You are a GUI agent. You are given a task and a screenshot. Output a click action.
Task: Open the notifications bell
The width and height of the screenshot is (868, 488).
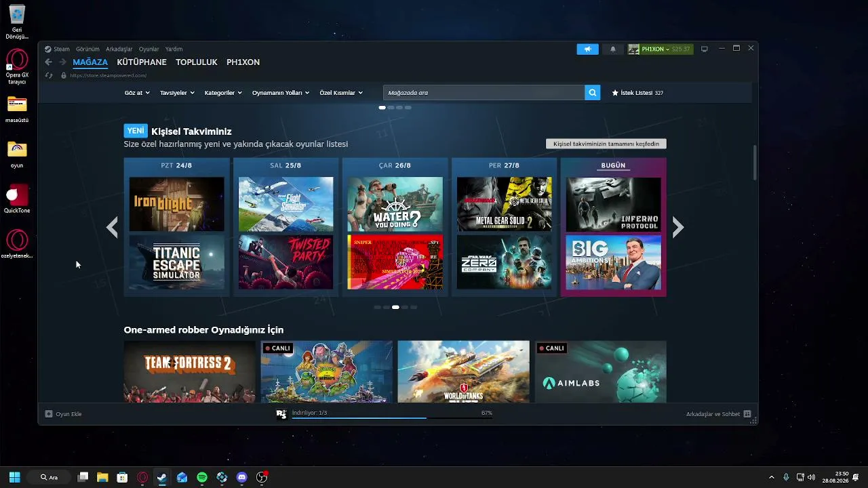[x=613, y=49]
